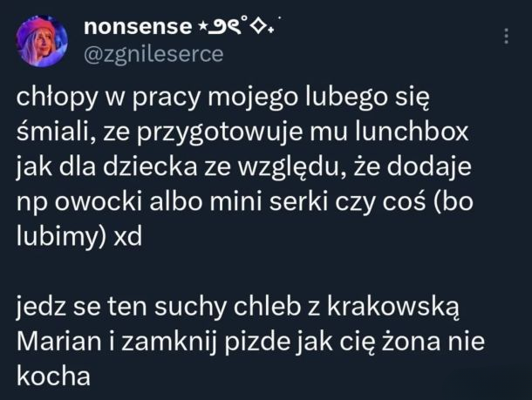Click the star symbol after nonsense

coord(201,27)
